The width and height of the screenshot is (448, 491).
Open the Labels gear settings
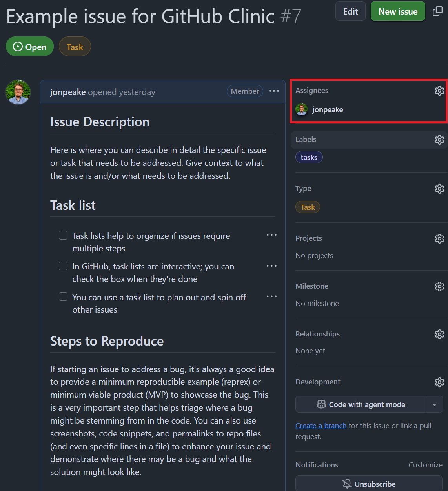tap(439, 140)
